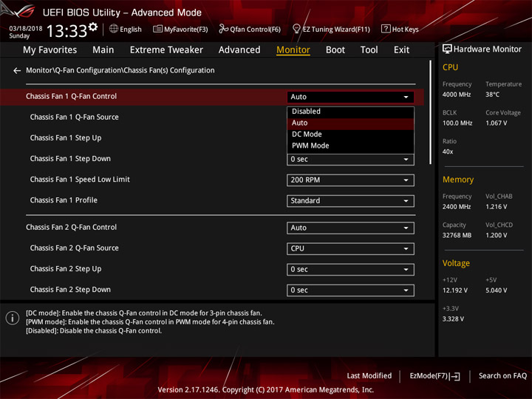
Task: Select DC Mode option
Action: click(x=350, y=134)
